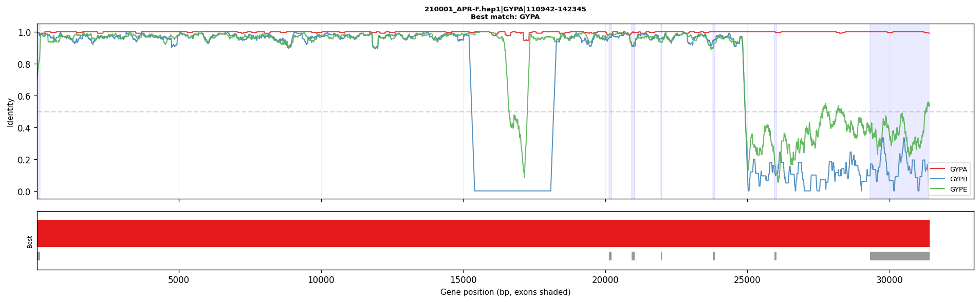Screen dimensions: 980x302
Task: Click the "Best" track label
Action: click(x=30, y=242)
